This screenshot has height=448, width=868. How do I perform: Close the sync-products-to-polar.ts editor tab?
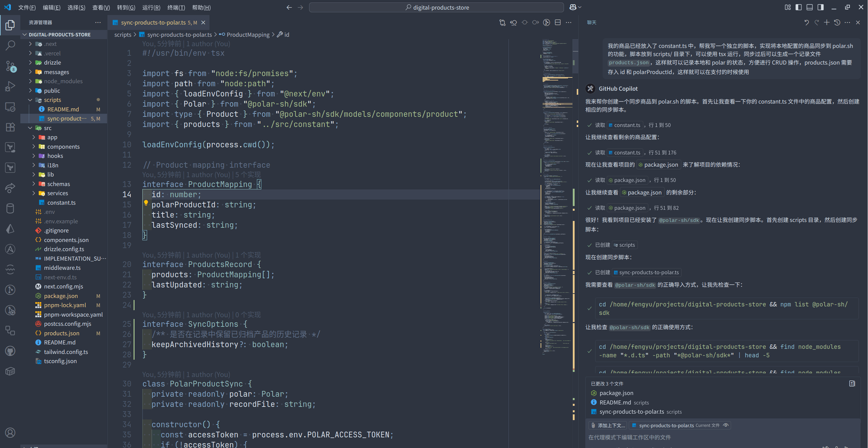[203, 22]
